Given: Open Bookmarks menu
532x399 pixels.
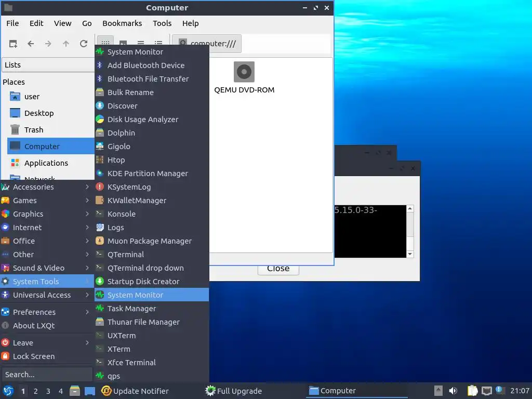Looking at the screenshot, I should click(x=122, y=23).
